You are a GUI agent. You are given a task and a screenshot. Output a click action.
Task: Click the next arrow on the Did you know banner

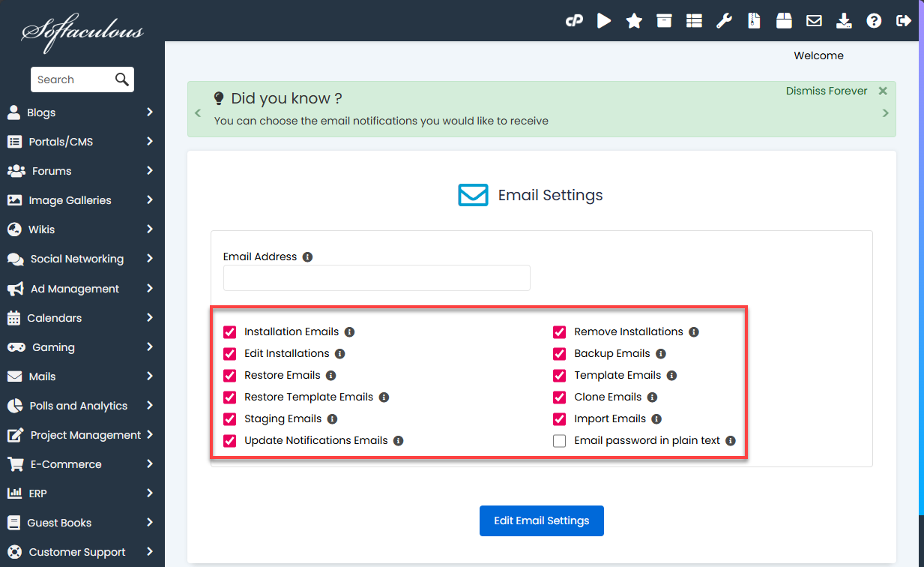click(885, 111)
